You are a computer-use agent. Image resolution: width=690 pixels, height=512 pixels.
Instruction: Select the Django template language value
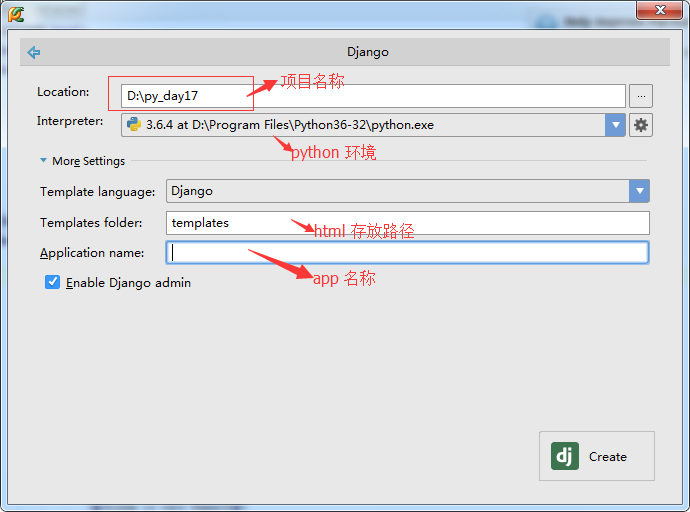[192, 191]
